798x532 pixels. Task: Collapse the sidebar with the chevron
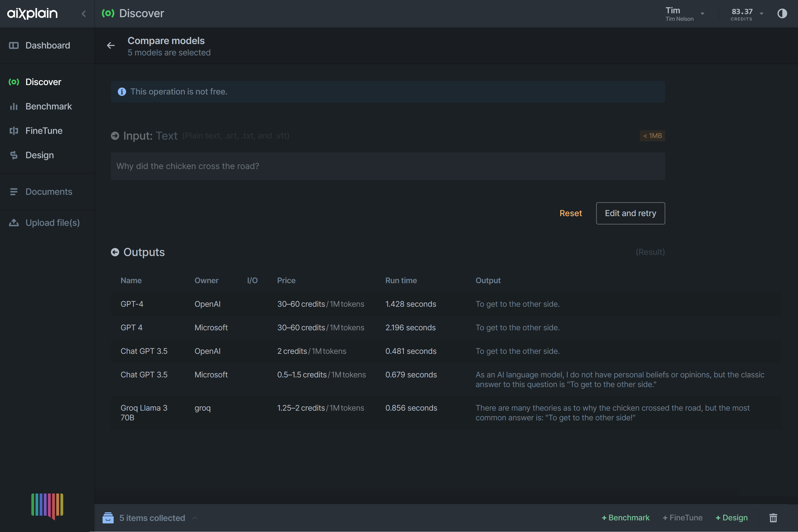click(84, 14)
